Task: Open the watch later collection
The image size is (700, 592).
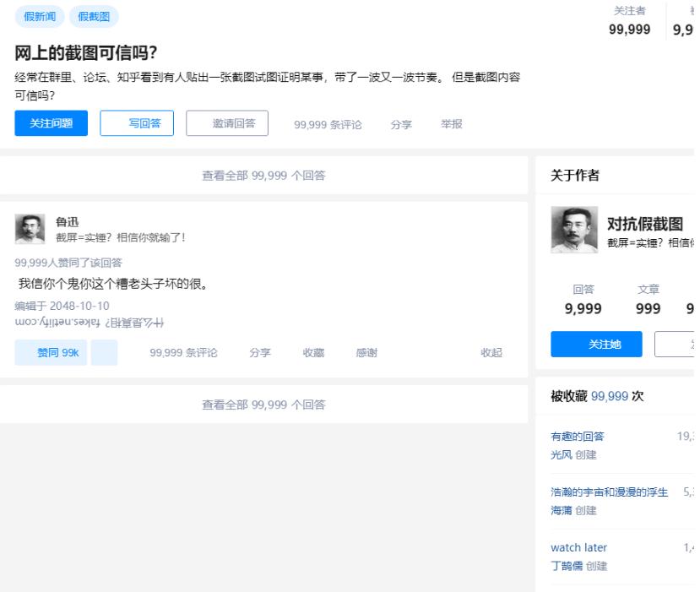Action: point(578,547)
